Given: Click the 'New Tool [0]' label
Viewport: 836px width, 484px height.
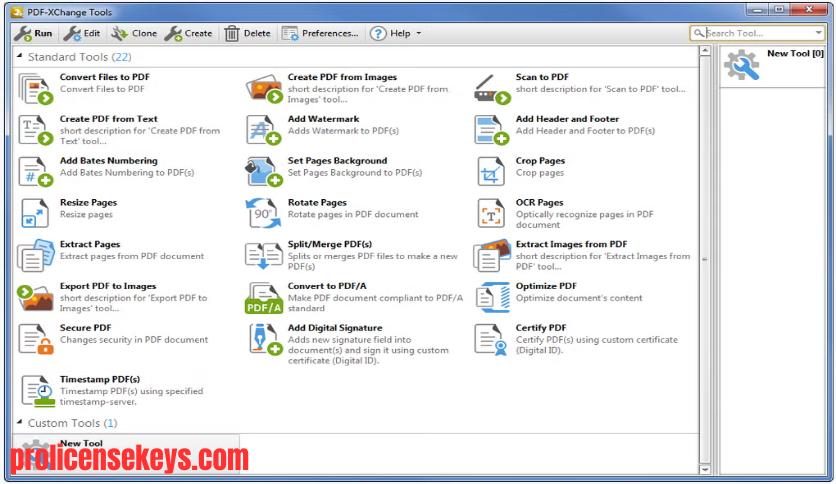Looking at the screenshot, I should click(795, 53).
